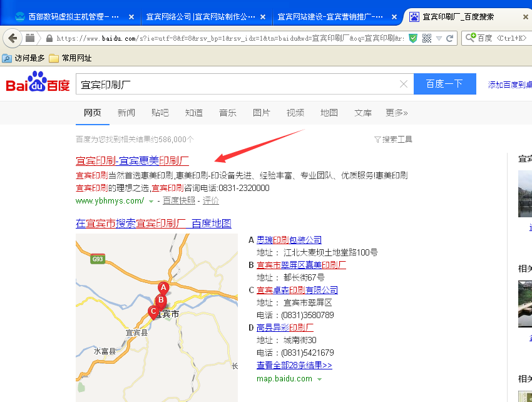
Task: Expand the dropdown arrow after www.ybhmys.com
Action: 151,202
